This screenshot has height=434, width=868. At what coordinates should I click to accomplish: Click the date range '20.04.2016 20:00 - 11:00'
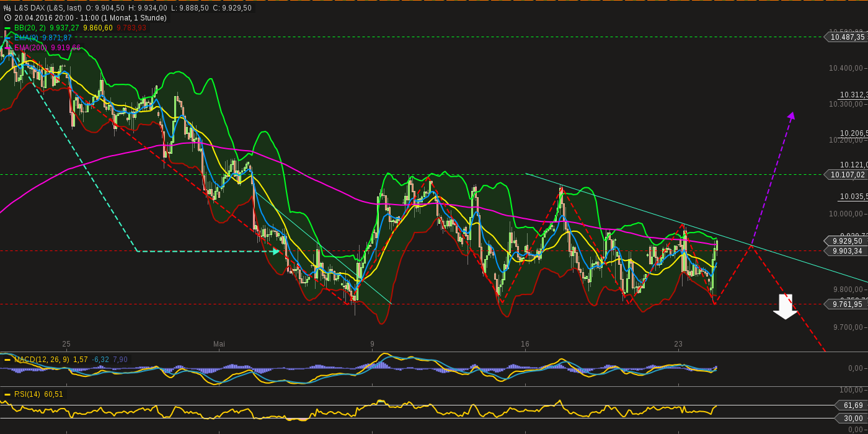tap(58, 18)
